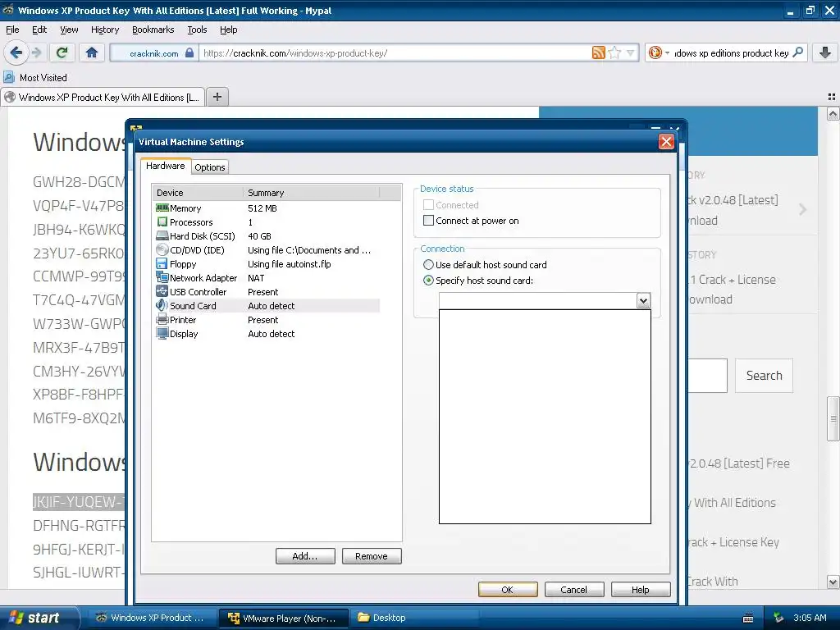Select the Sound Card speaker icon
Image resolution: width=840 pixels, height=630 pixels.
pyautogui.click(x=162, y=305)
